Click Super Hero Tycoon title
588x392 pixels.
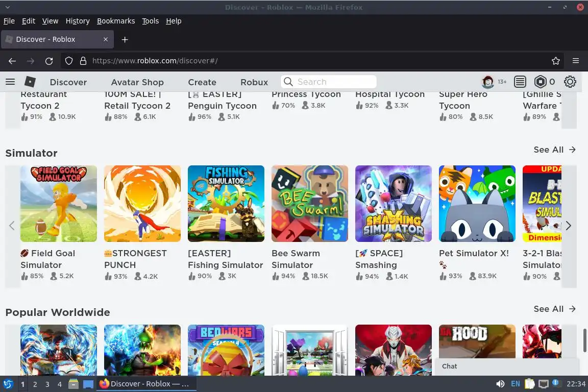[x=463, y=100]
